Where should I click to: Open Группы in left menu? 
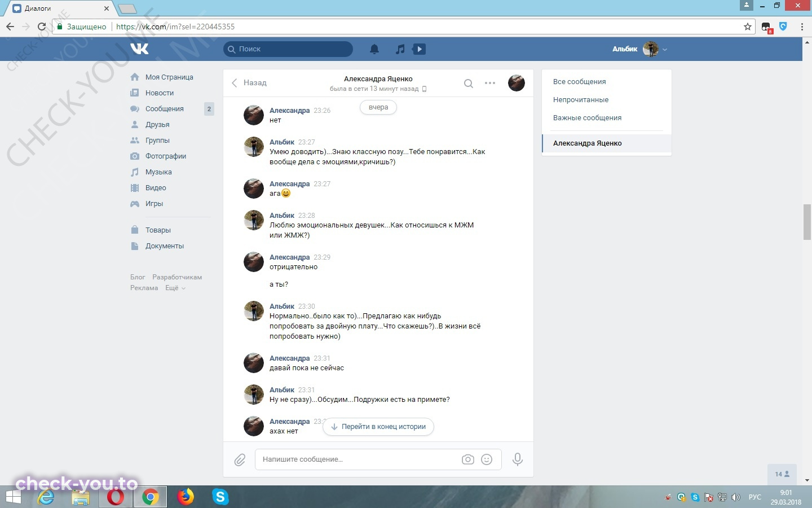pos(157,141)
